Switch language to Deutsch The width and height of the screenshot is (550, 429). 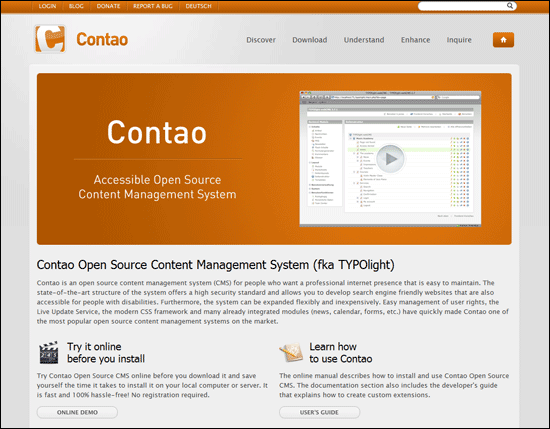199,6
